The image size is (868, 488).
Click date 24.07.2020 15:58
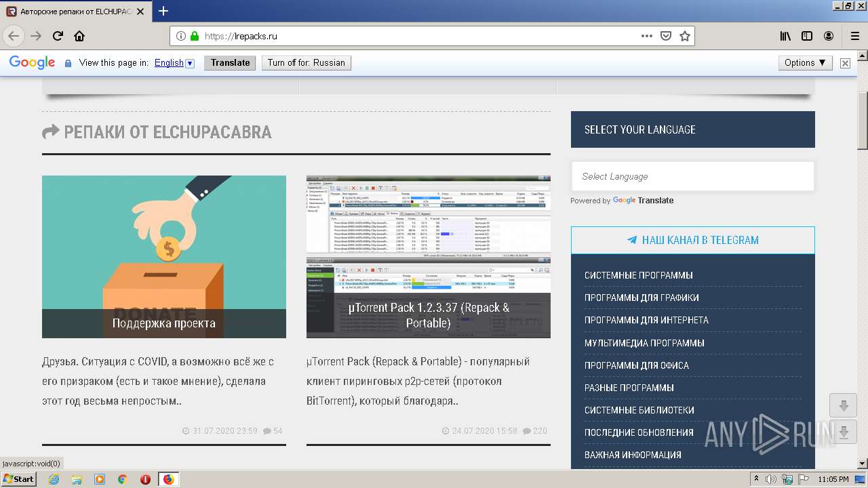click(480, 430)
